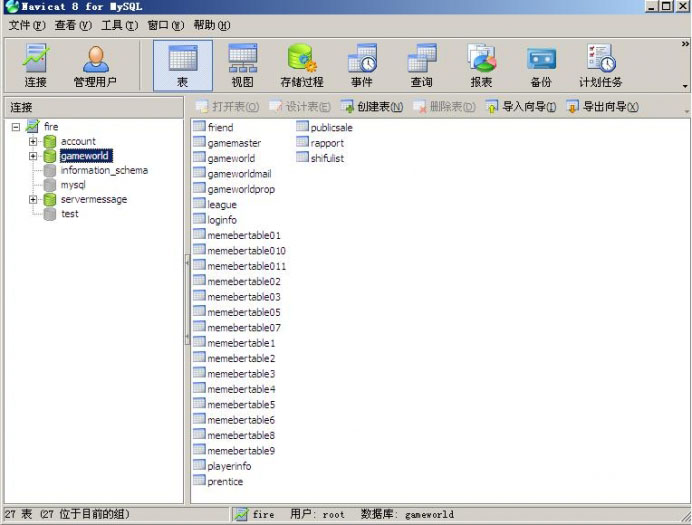692x525 pixels.
Task: Click the 计划任务 (Scheduled Tasks) icon
Action: tap(600, 66)
